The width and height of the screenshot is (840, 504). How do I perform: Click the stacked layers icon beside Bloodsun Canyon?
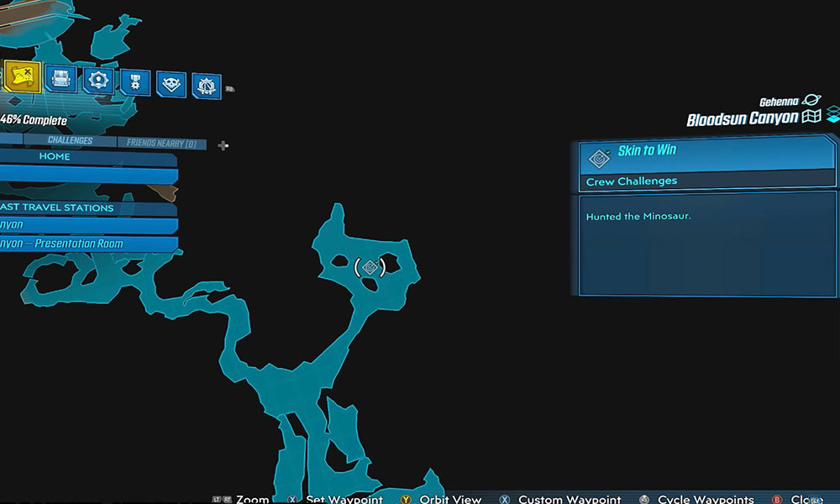coord(833,114)
